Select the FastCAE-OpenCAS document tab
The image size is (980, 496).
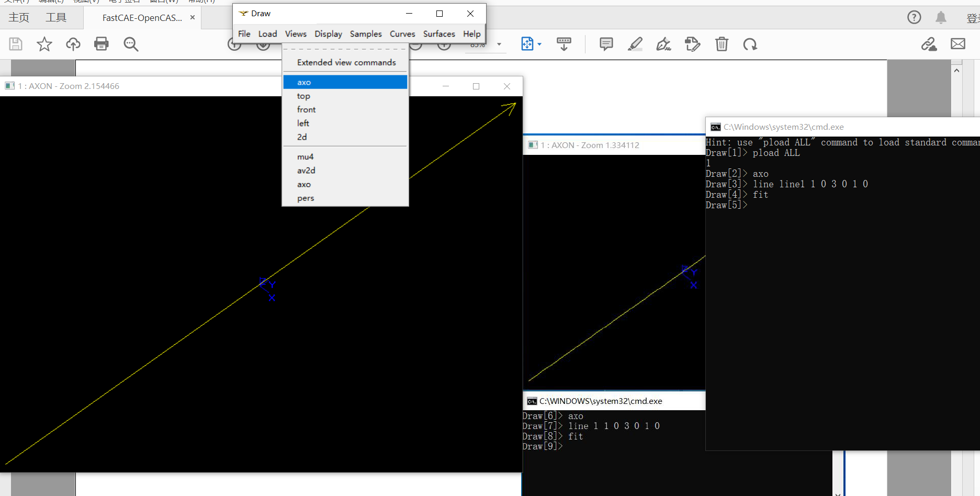click(x=142, y=18)
